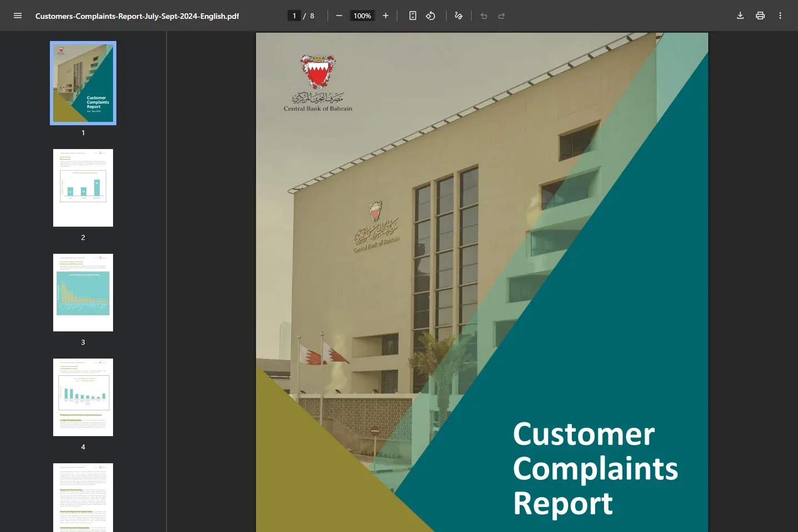This screenshot has width=798, height=532.
Task: Open the more actions three-dot menu
Action: coord(780,16)
